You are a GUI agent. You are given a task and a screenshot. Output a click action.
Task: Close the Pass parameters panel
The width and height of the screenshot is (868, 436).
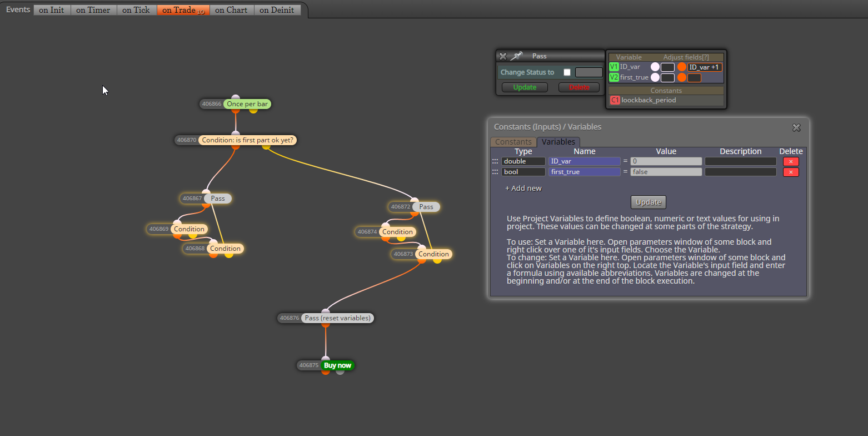[x=503, y=56]
